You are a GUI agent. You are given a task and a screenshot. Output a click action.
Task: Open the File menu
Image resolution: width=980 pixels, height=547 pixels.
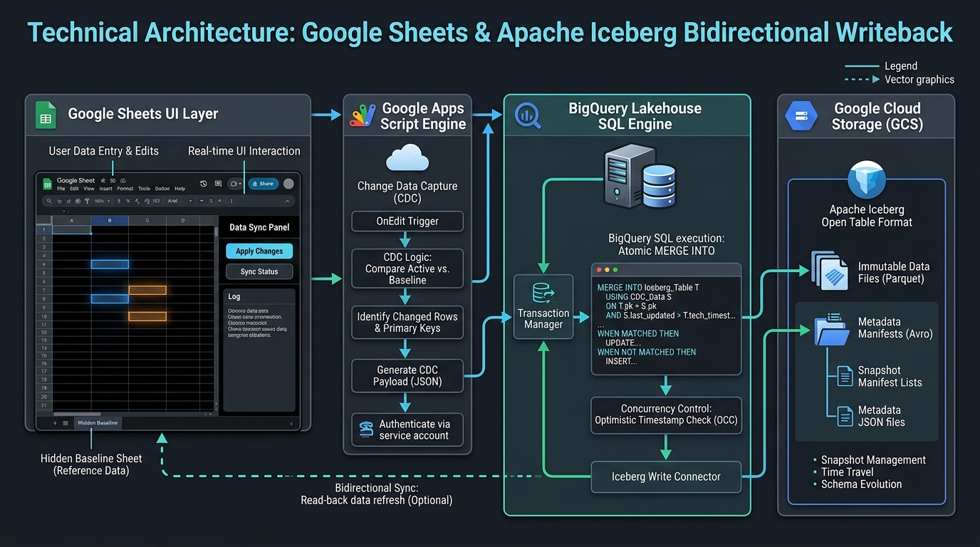click(x=61, y=189)
